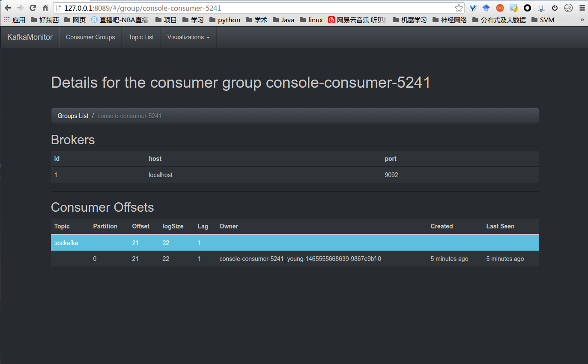Expand the Visualizations dropdown menu

188,37
